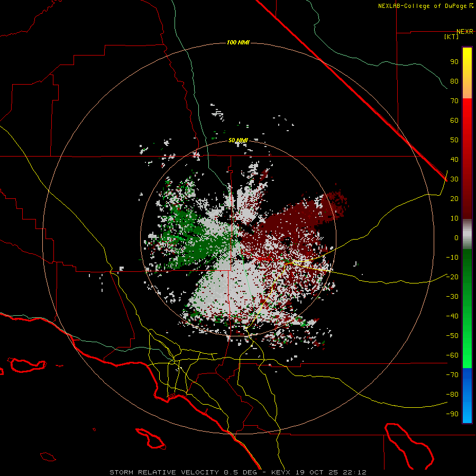476x476 pixels.
Task: Click the blue bottom segment of color bar
Action: (467, 396)
